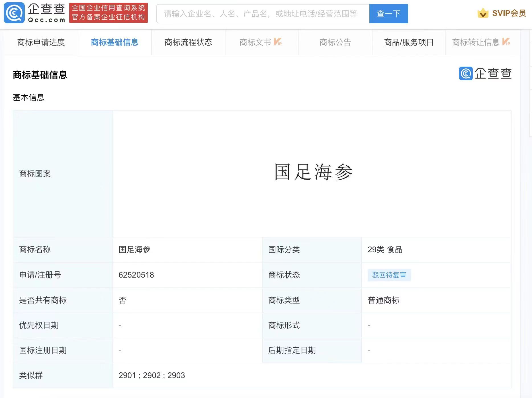Open the 商标转让信息 tab
Viewport: 532px width, 398px height.
coord(476,42)
